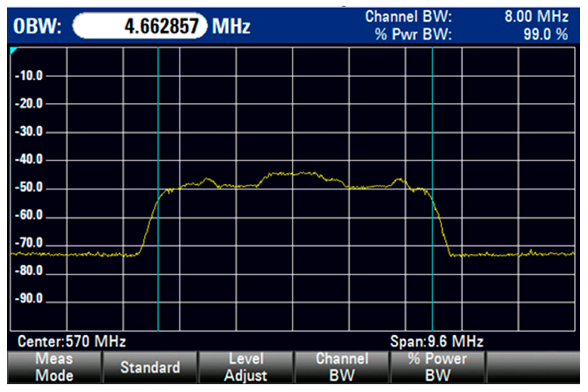Click the MHz unit beside the OBW value
This screenshot has height=392, width=588.
coord(231,26)
